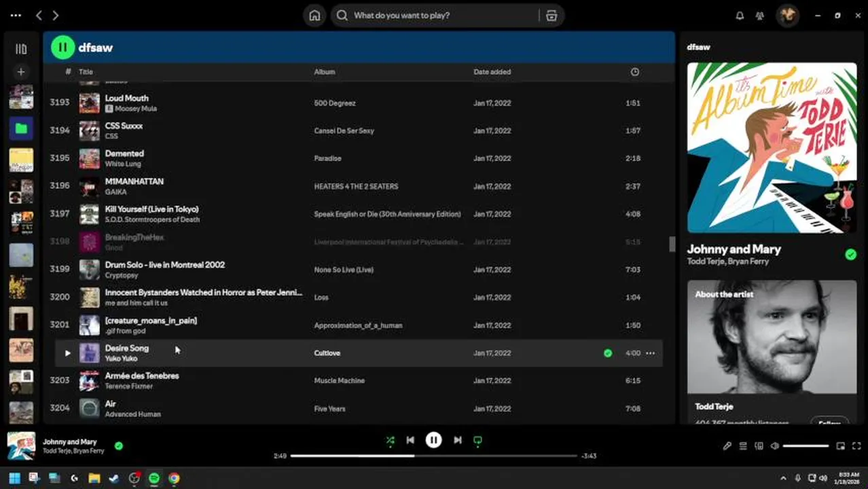The image size is (868, 489).
Task: Open 'Johnny and Mary' title in right panel
Action: tap(734, 249)
